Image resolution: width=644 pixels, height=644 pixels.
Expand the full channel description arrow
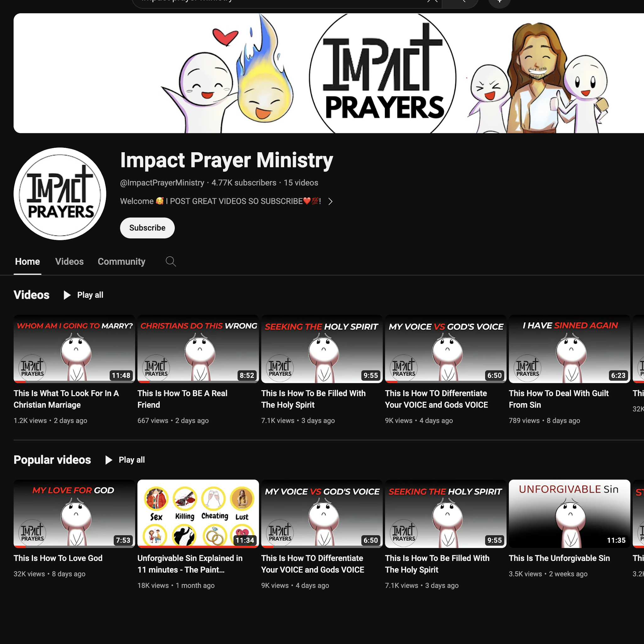click(330, 201)
